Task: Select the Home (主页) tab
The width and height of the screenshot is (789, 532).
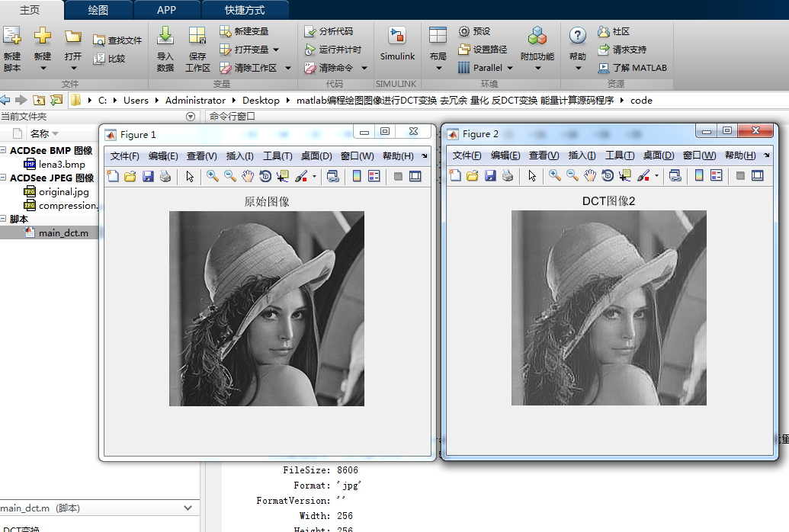Action: click(x=30, y=10)
